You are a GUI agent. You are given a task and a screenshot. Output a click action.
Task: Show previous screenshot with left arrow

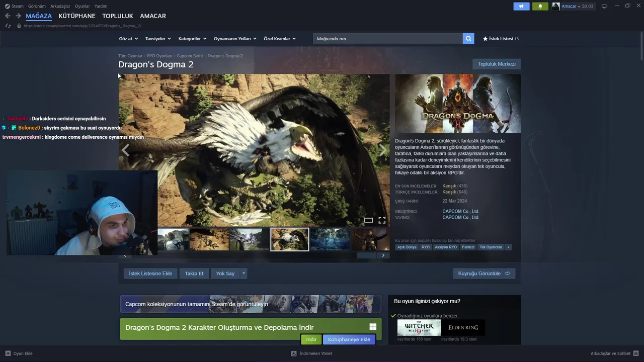pyautogui.click(x=125, y=150)
